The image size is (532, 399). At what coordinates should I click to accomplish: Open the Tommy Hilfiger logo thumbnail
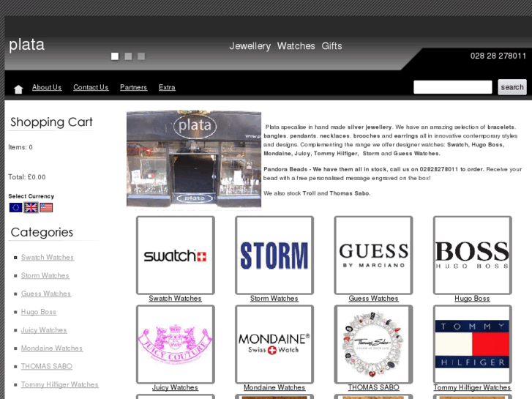(472, 344)
